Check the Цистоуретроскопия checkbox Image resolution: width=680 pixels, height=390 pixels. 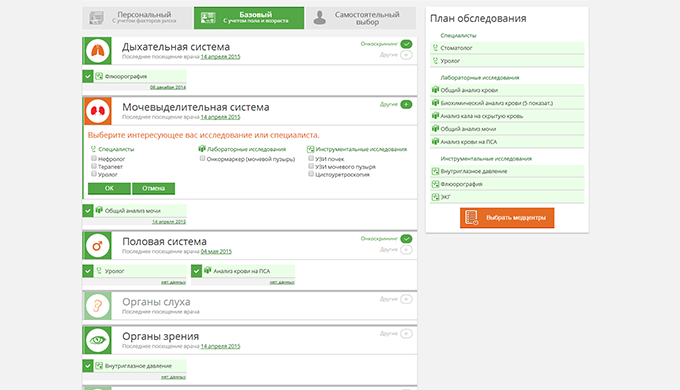[311, 174]
